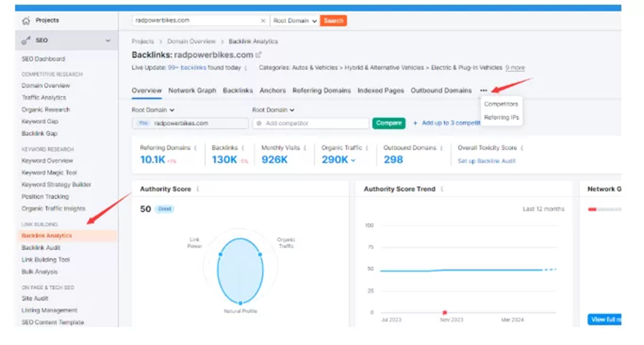
Task: Open the Backlinks tab
Action: click(238, 90)
